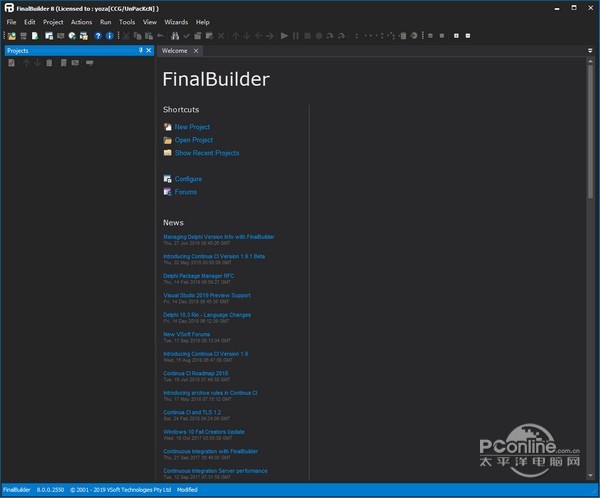This screenshot has height=498, width=600.
Task: Open the tab list dropdown arrow at right
Action: [590, 50]
